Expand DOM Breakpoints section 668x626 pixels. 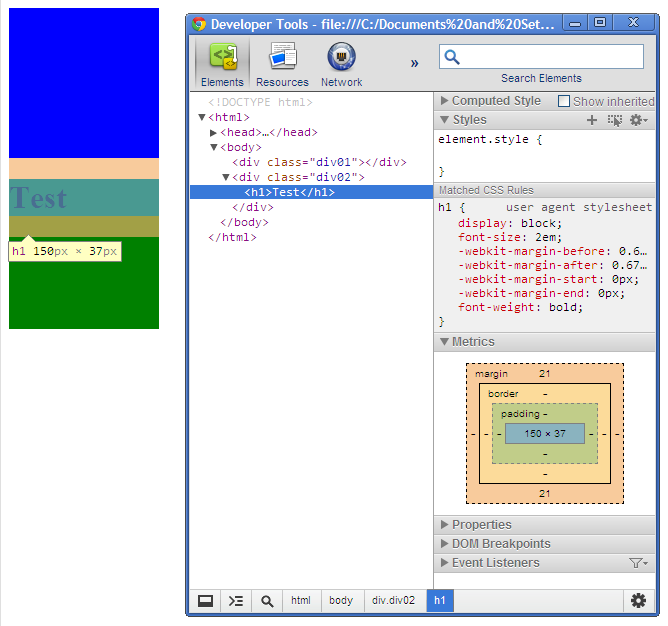tap(444, 544)
